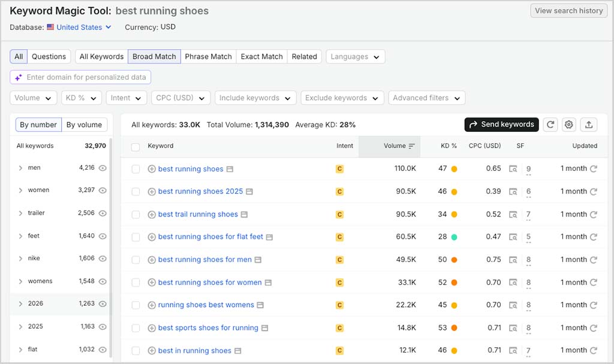Open the Advanced filters dropdown
The width and height of the screenshot is (614, 364).
[x=427, y=98]
